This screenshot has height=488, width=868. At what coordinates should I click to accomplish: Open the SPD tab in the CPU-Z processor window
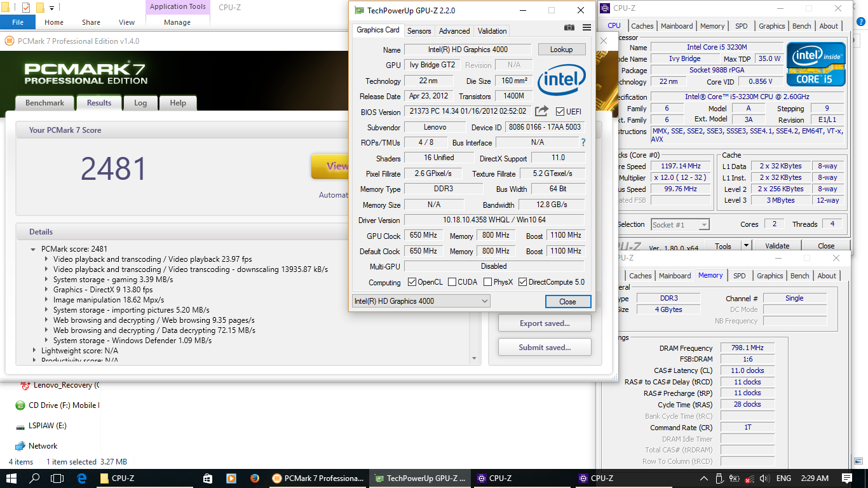coord(741,26)
